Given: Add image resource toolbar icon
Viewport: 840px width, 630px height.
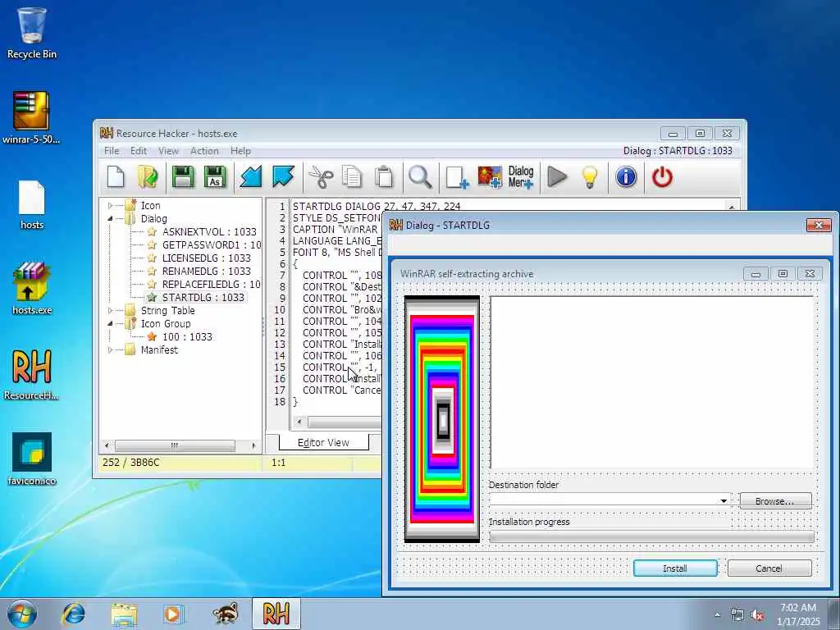Looking at the screenshot, I should [x=490, y=177].
